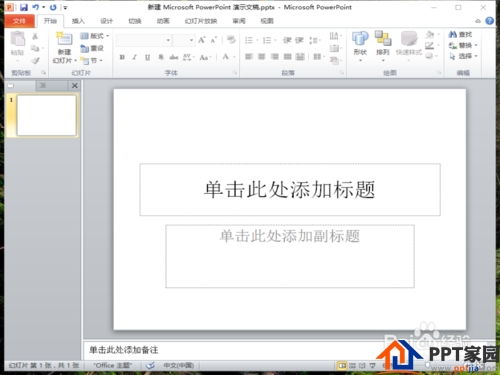Screen dimensions: 500x375
Task: Close the slides thumbnail pane
Action: click(75, 86)
